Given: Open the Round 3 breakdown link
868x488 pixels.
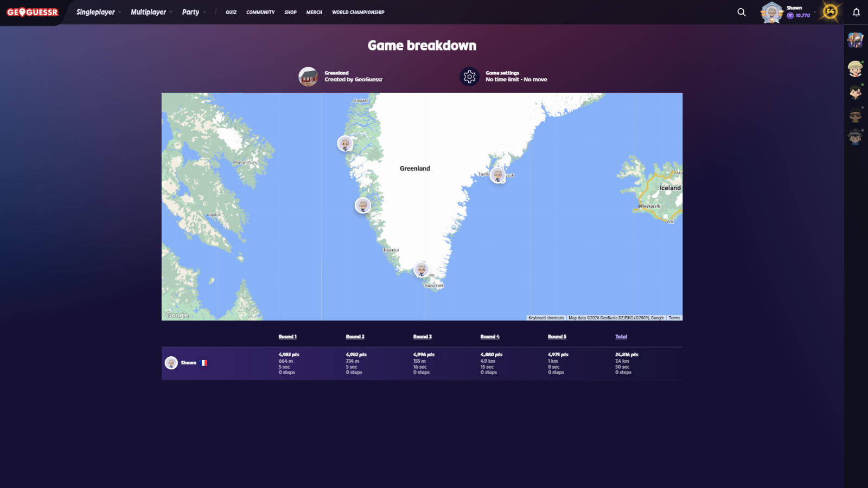Looking at the screenshot, I should point(422,337).
